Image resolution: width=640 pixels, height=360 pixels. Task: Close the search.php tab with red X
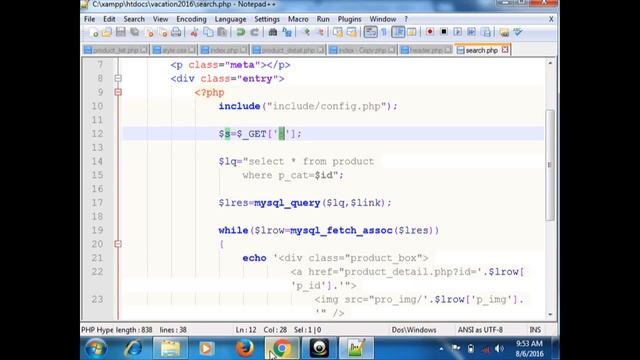point(505,50)
